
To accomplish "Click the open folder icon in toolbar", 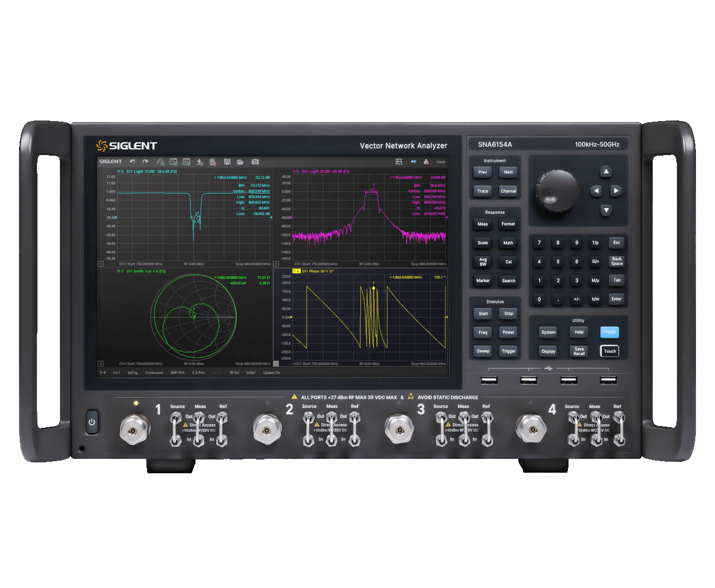I will [240, 162].
